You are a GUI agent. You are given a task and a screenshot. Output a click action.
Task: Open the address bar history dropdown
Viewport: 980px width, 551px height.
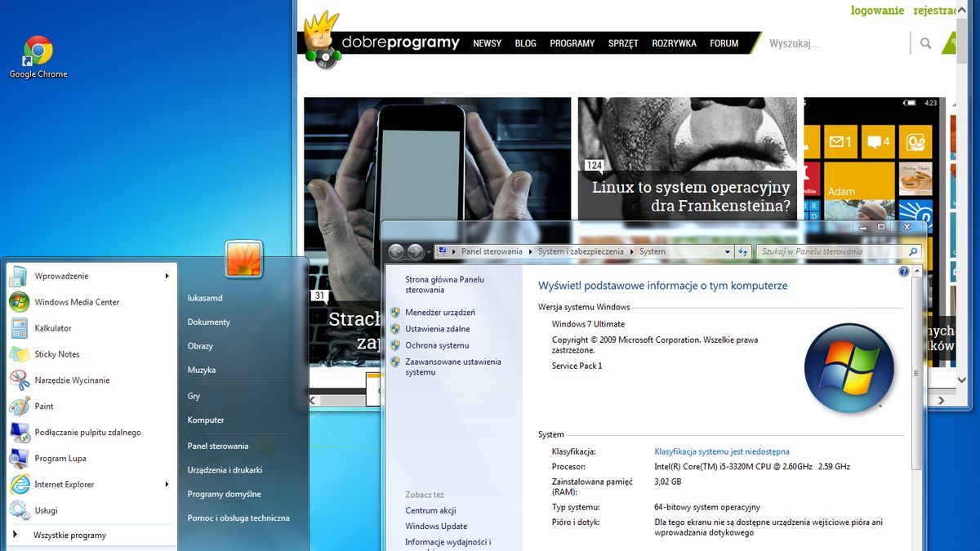728,252
